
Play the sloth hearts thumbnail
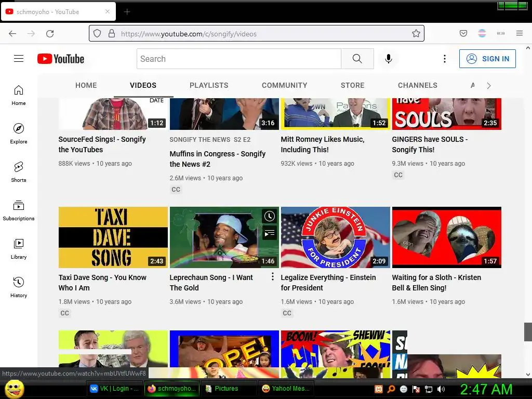tap(446, 237)
